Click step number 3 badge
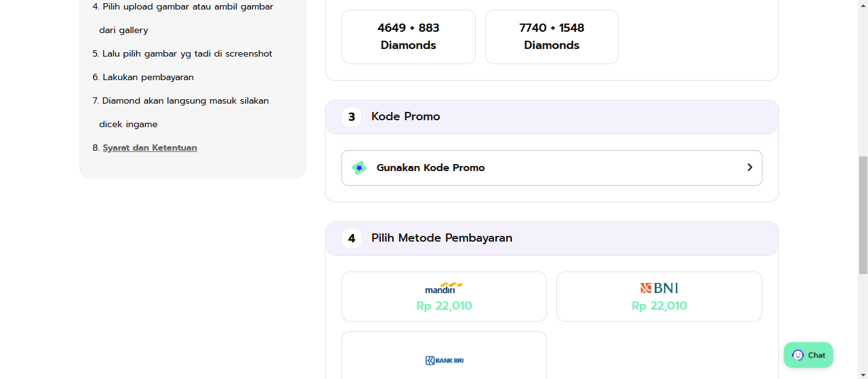 point(352,117)
